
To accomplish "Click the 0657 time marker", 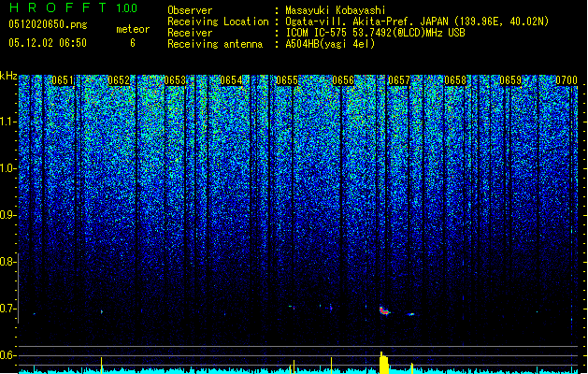I will [399, 80].
